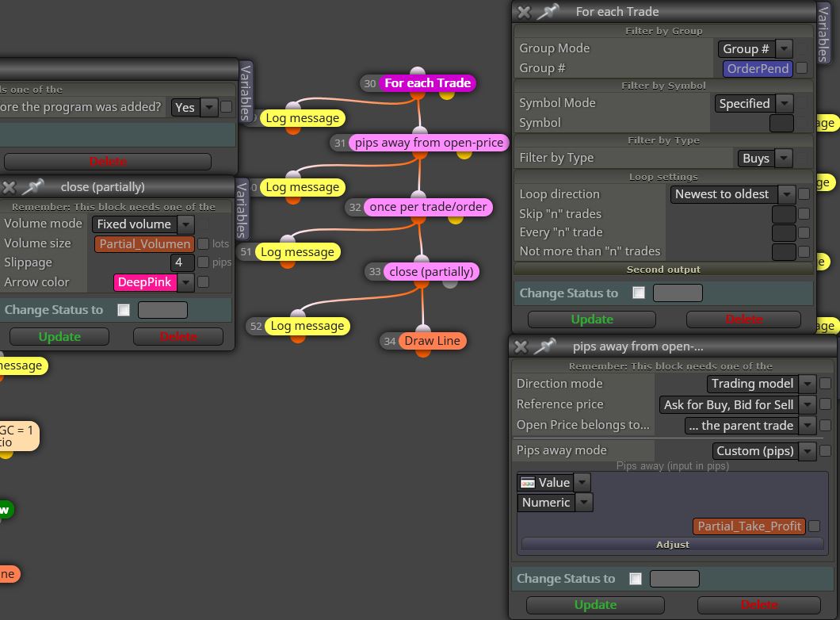Click Log message node 52
This screenshot has width=840, height=620.
click(307, 326)
